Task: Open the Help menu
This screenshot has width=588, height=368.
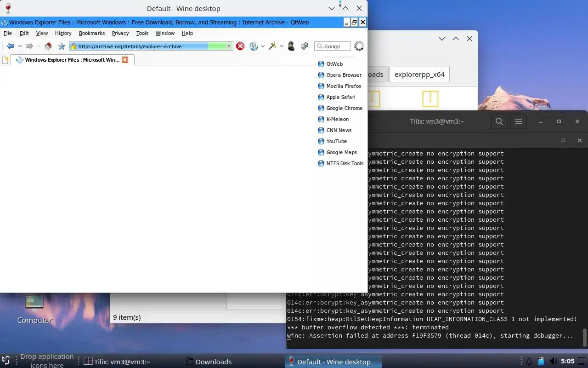Action: 187,33
